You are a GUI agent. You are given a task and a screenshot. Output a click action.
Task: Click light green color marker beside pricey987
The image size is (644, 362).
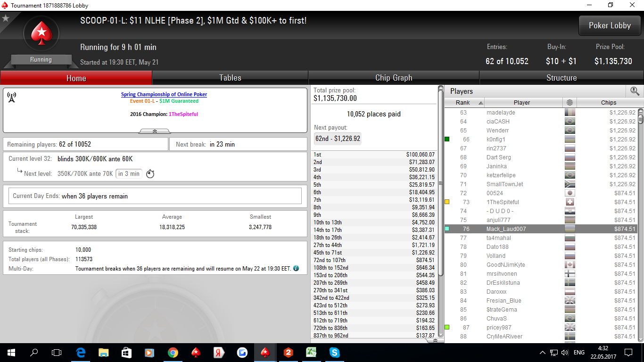click(447, 328)
